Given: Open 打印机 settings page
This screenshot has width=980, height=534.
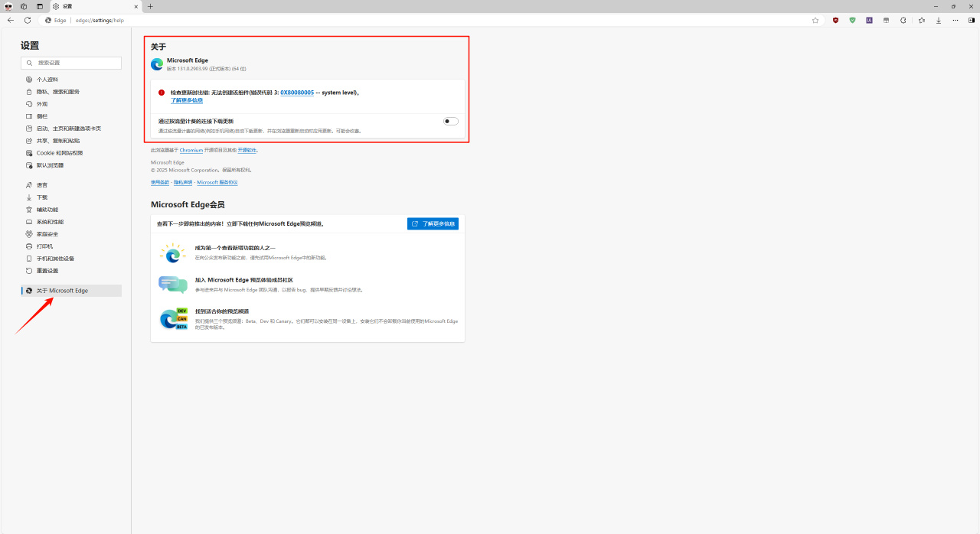Looking at the screenshot, I should (x=71, y=246).
